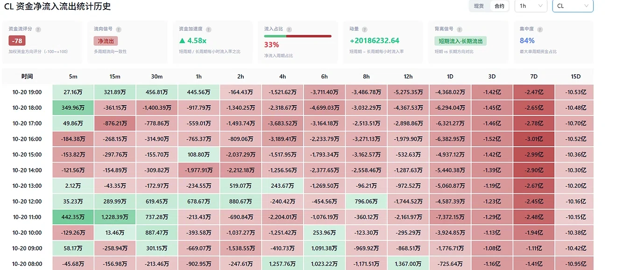Click the -78 fund flow score badge
Image resolution: width=644 pixels, height=270 pixels.
(17, 41)
